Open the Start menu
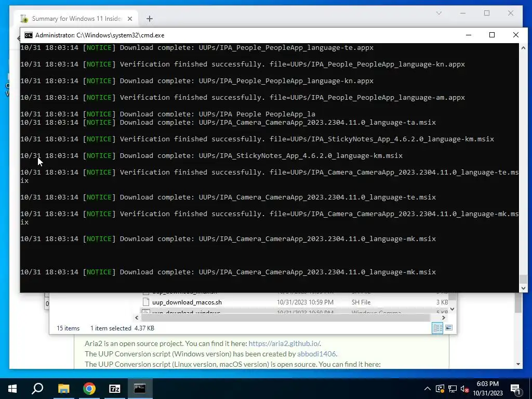This screenshot has width=532, height=399. click(12, 389)
